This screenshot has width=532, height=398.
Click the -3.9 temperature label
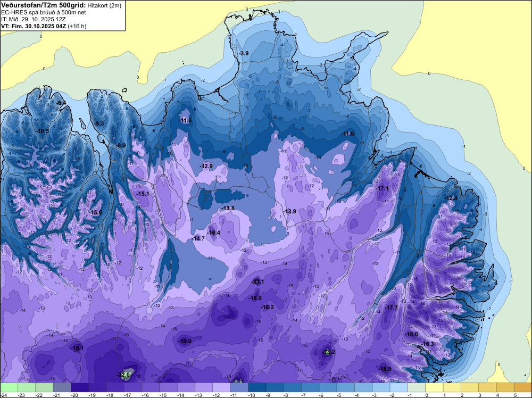[243, 53]
